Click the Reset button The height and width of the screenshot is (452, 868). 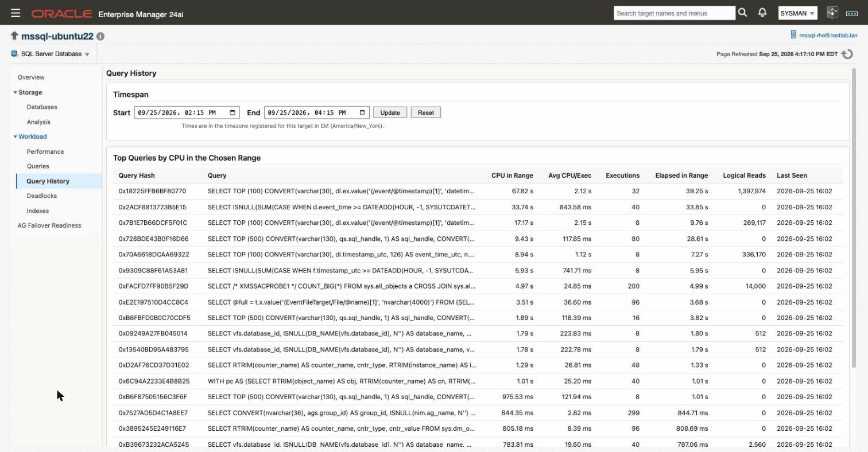pyautogui.click(x=426, y=112)
